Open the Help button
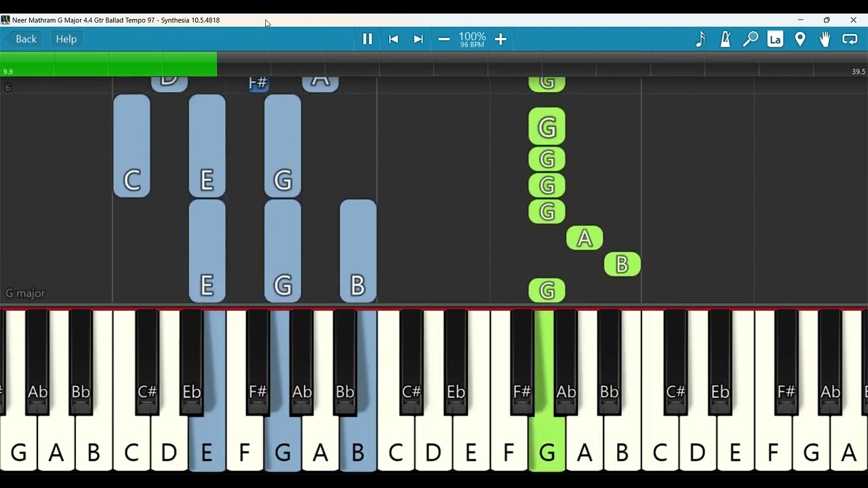The height and width of the screenshot is (488, 868). click(66, 39)
